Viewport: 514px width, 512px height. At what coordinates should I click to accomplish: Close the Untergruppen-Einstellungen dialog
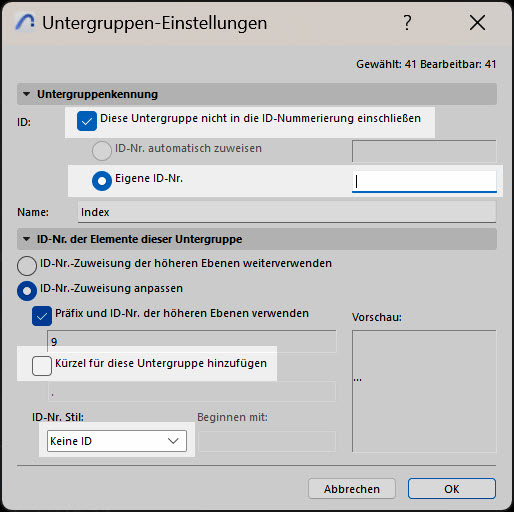tap(477, 23)
